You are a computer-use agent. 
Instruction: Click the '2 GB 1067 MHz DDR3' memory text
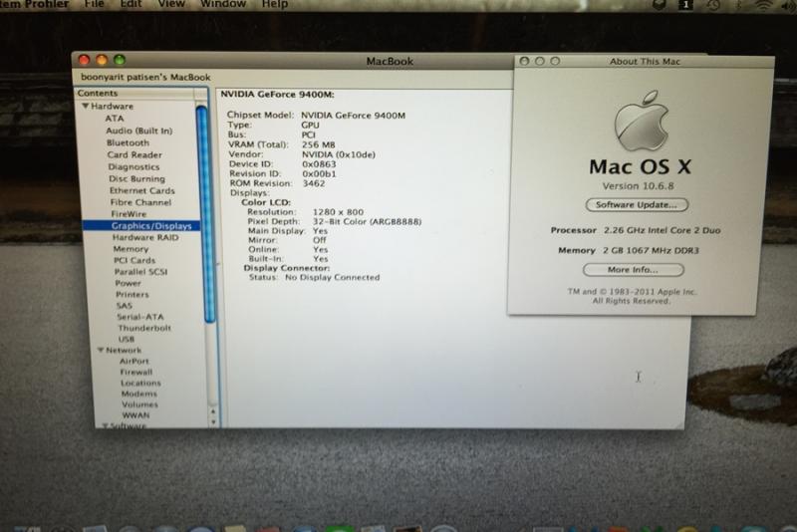[x=651, y=250]
